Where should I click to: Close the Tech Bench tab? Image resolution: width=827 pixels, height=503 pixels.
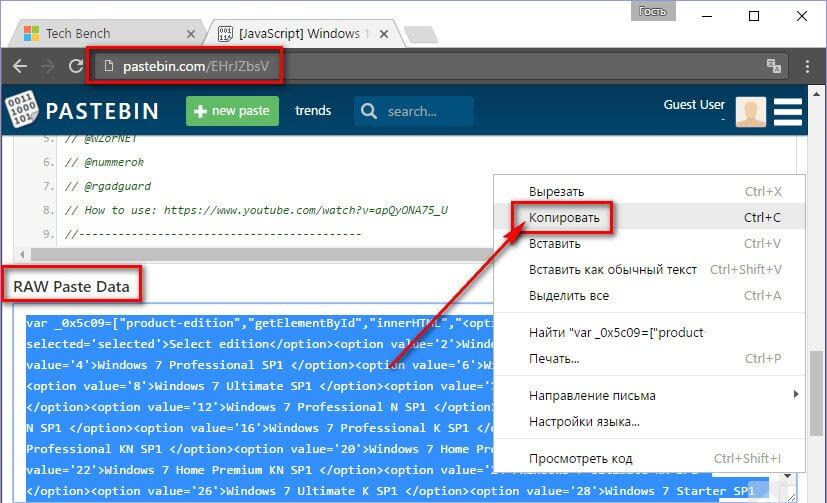[191, 34]
